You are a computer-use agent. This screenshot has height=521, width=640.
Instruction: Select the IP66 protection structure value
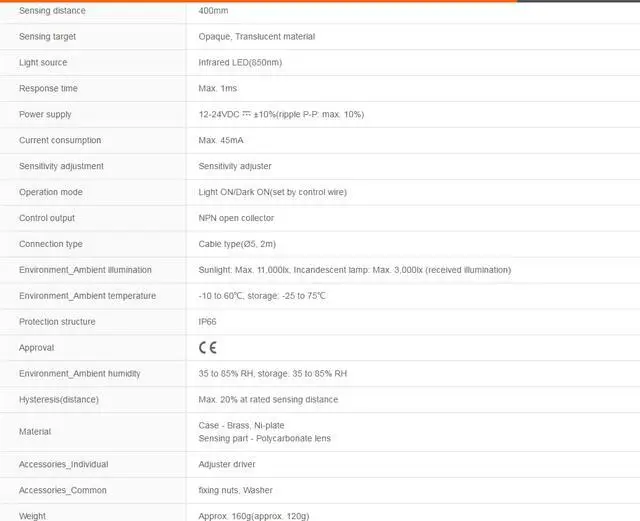click(207, 322)
